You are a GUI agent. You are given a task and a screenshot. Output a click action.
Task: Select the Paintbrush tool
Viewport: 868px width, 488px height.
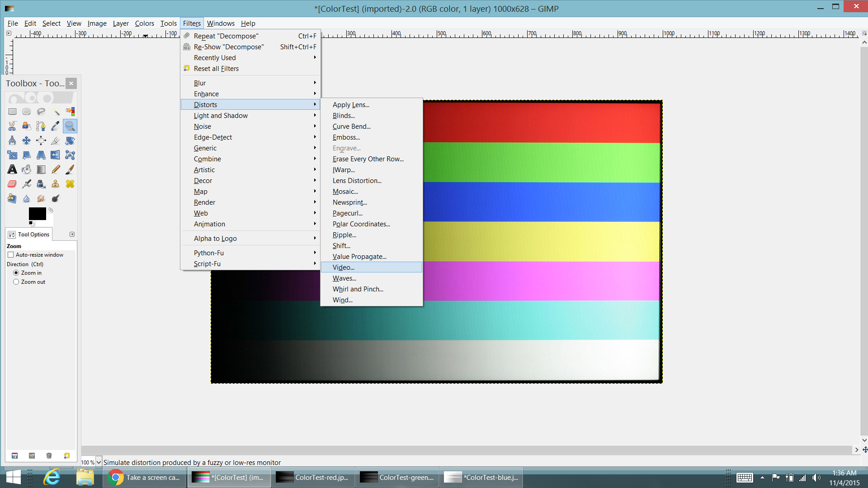tap(70, 169)
